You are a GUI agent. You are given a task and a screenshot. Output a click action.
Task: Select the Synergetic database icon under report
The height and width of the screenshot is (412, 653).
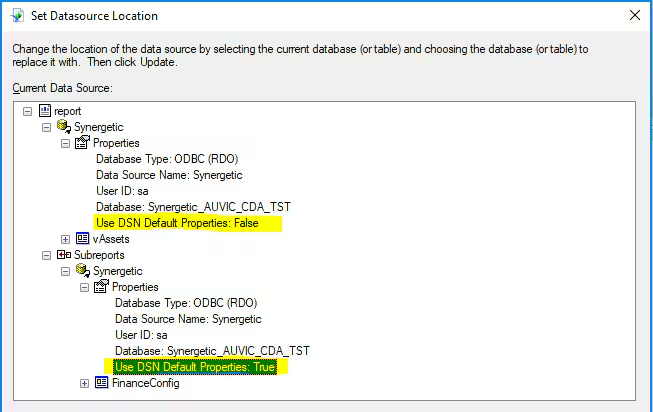(64, 127)
